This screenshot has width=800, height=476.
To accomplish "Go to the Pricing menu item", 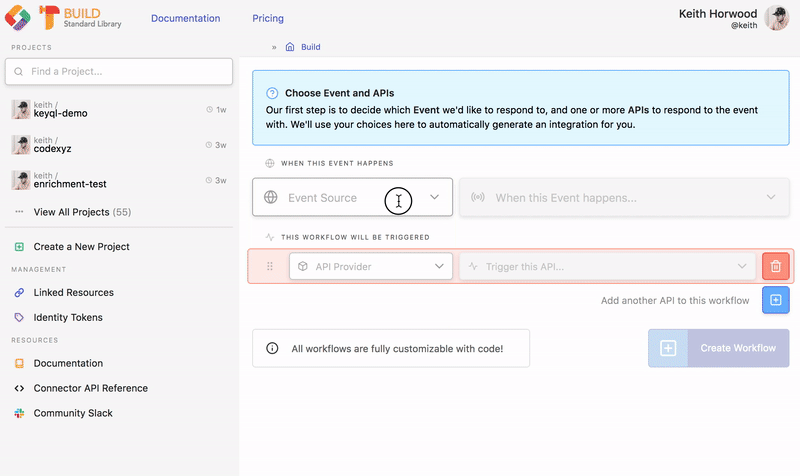I will point(268,18).
